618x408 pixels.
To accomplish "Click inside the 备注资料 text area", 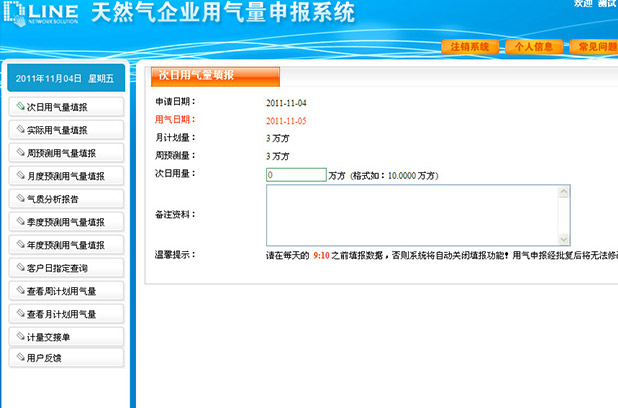I will click(410, 214).
